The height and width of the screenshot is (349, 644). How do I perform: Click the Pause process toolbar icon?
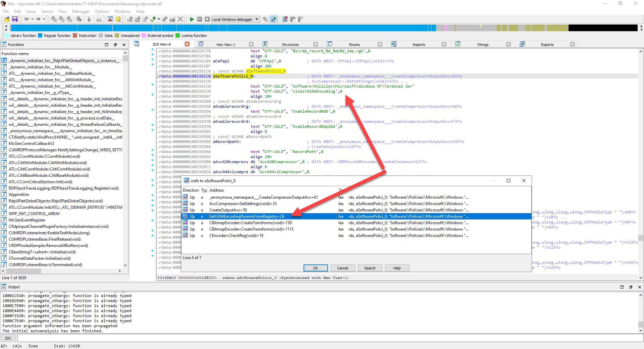tap(200, 19)
